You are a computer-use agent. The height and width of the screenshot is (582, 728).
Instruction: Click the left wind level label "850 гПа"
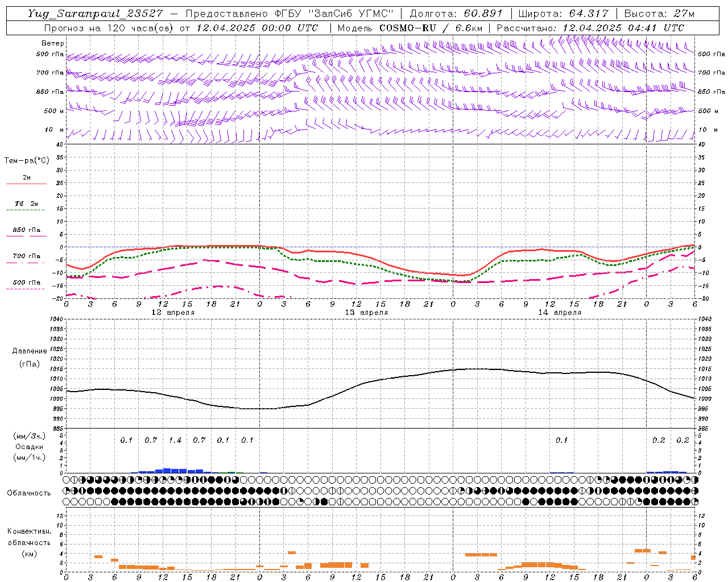(50, 92)
